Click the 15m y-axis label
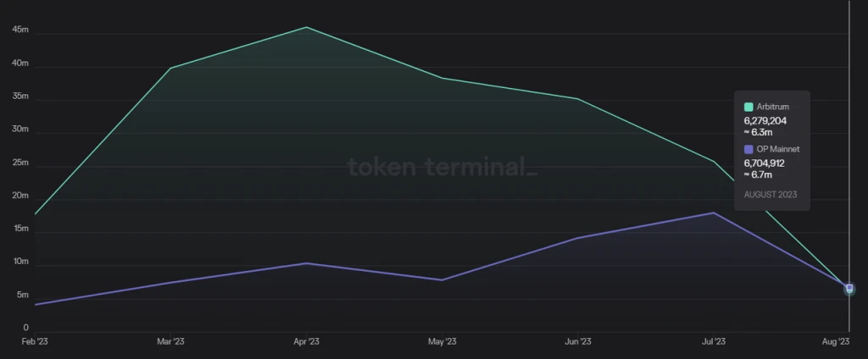Image resolution: width=868 pixels, height=359 pixels. (20, 228)
